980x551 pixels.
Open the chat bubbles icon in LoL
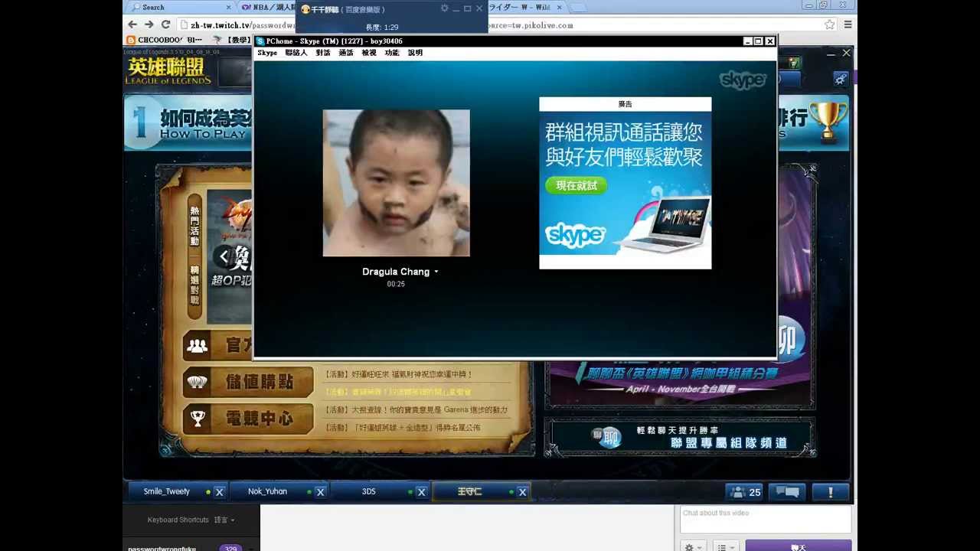[787, 492]
